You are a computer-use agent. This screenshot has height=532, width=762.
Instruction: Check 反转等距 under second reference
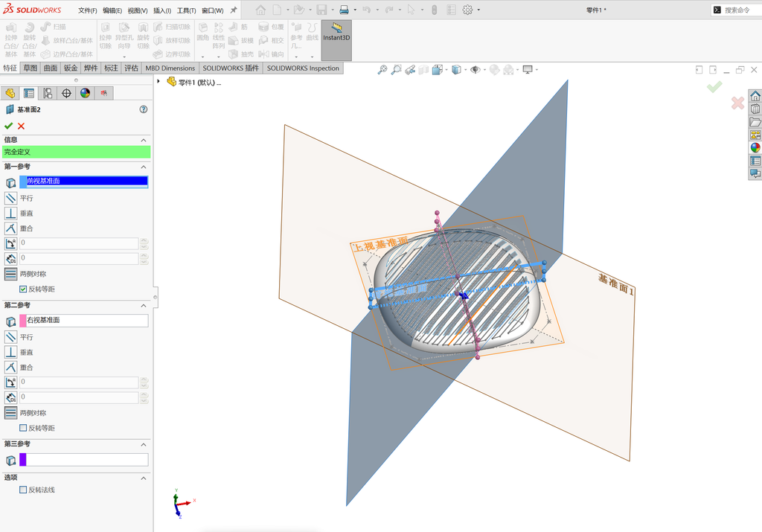(23, 428)
